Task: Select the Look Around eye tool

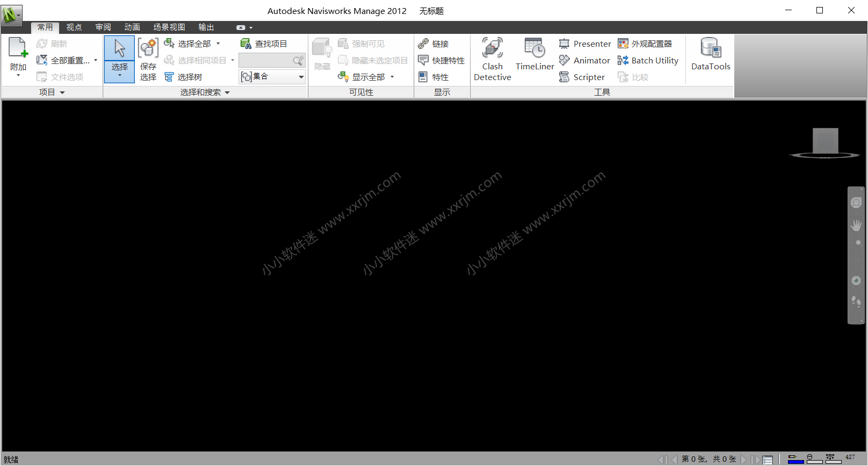Action: click(856, 281)
